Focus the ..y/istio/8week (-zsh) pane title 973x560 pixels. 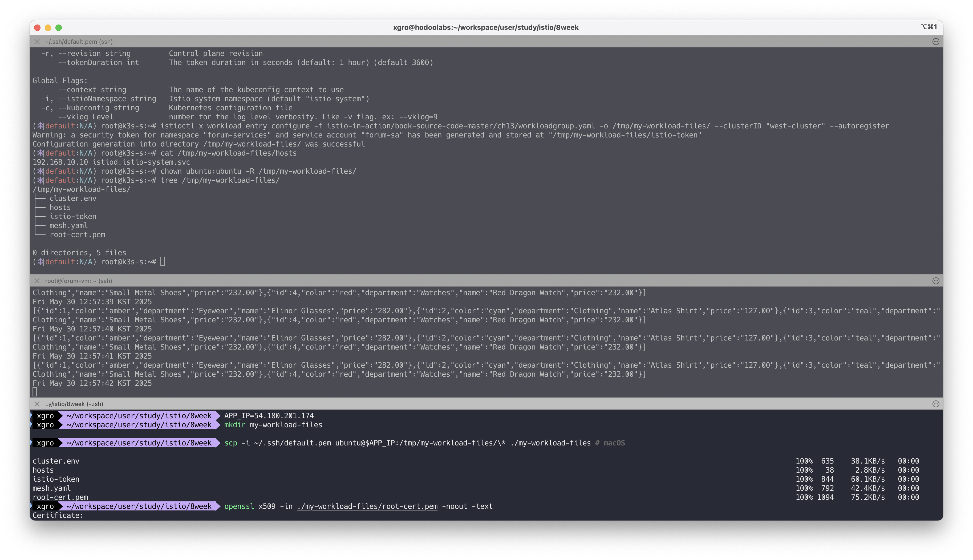coord(74,404)
